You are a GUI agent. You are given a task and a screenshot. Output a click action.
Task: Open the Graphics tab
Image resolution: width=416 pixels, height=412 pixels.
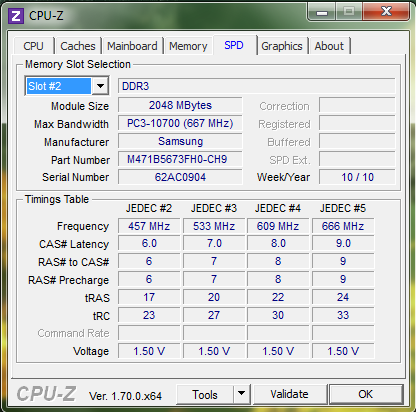coord(282,46)
